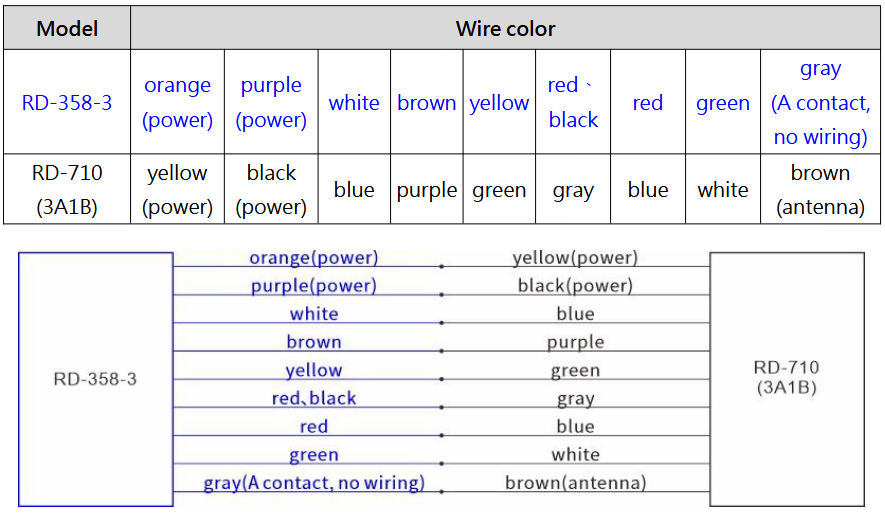The height and width of the screenshot is (513, 885).
Task: Click the "Wire color" table header
Action: coord(505,29)
